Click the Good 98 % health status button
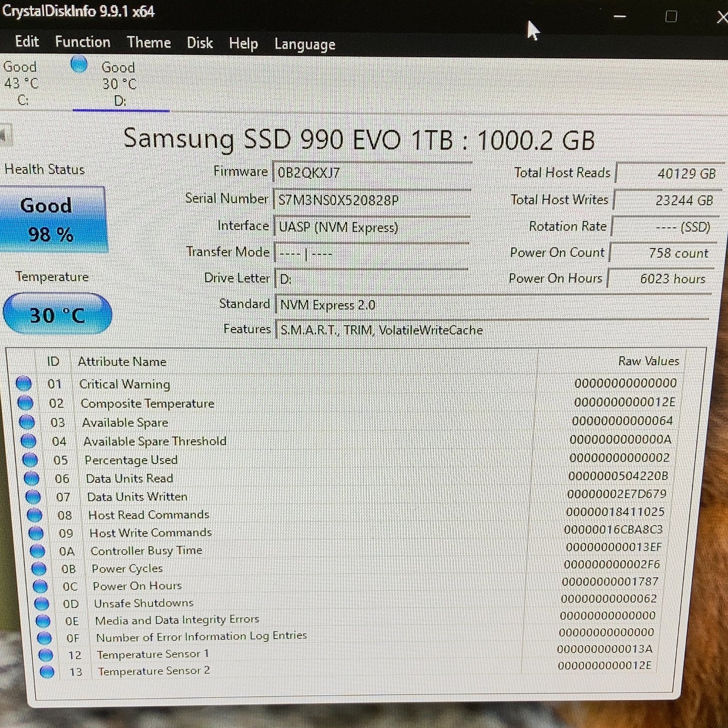Viewport: 728px width, 728px height. (52, 220)
